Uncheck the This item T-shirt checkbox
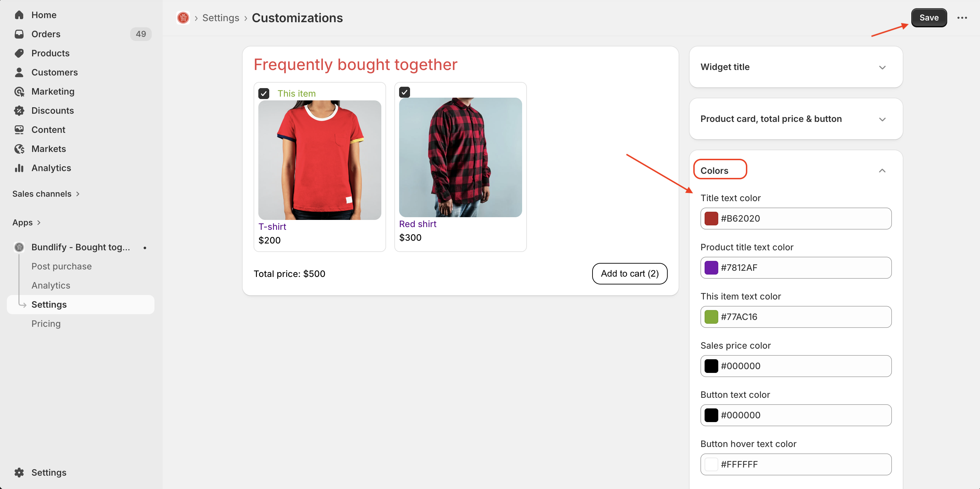The height and width of the screenshot is (489, 980). [x=264, y=93]
